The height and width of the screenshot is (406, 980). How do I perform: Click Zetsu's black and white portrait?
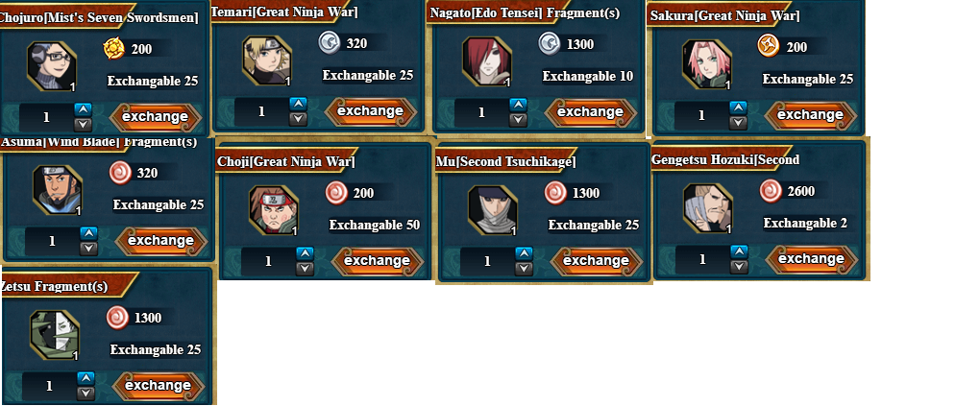click(x=55, y=335)
